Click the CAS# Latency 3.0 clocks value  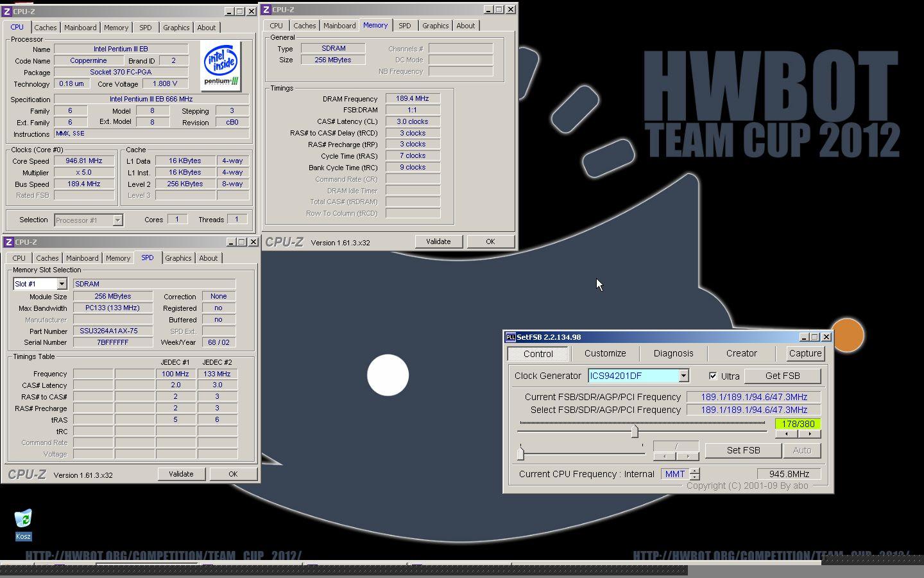click(x=413, y=121)
